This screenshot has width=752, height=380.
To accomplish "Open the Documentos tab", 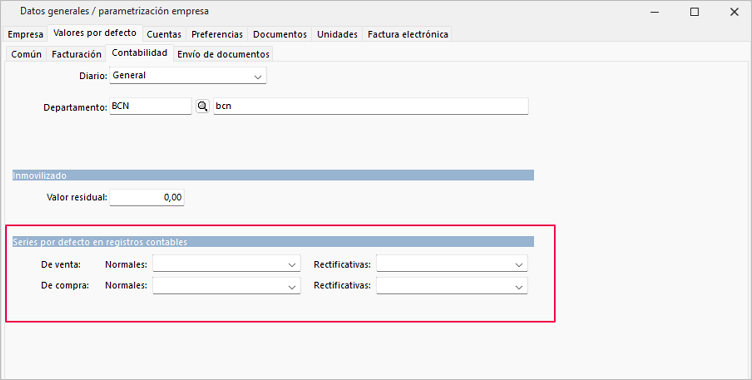I will pos(280,35).
